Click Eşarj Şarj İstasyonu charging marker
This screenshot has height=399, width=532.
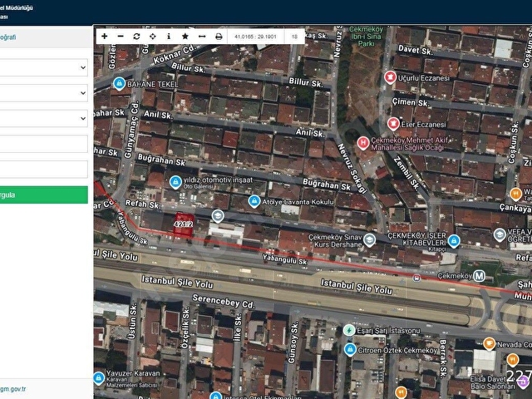click(349, 330)
